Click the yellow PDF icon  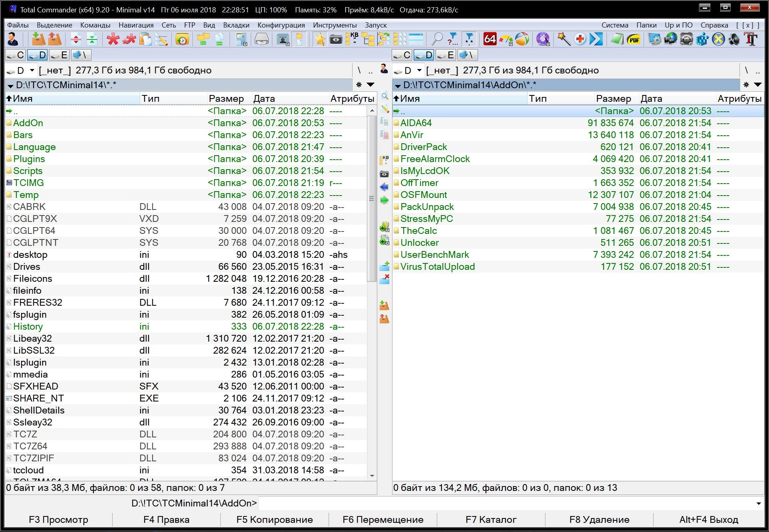click(x=634, y=39)
